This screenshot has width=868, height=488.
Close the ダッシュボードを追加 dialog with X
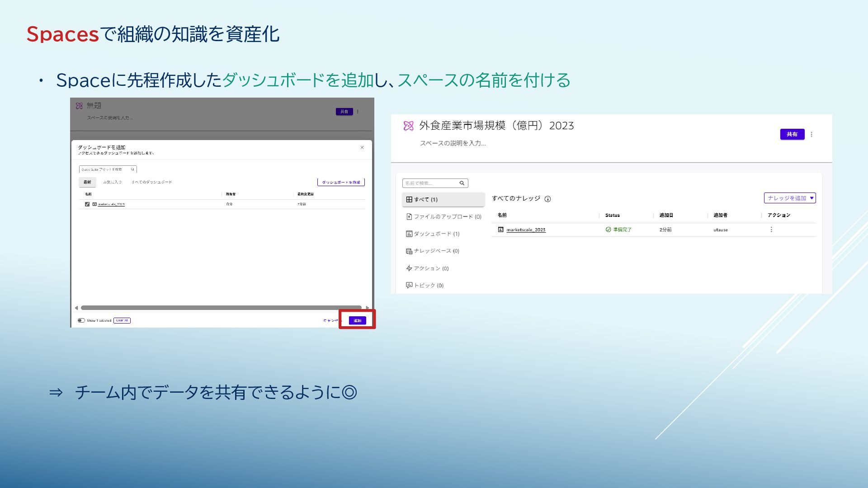pyautogui.click(x=362, y=148)
